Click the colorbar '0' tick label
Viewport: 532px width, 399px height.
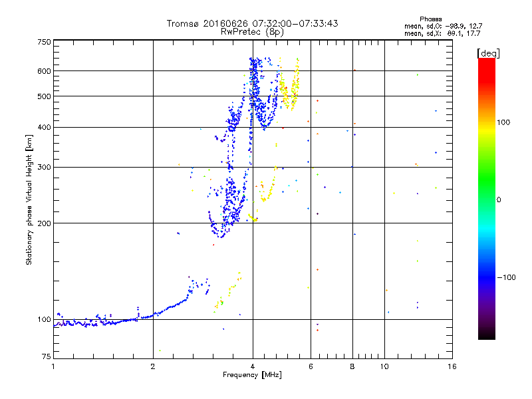point(499,200)
